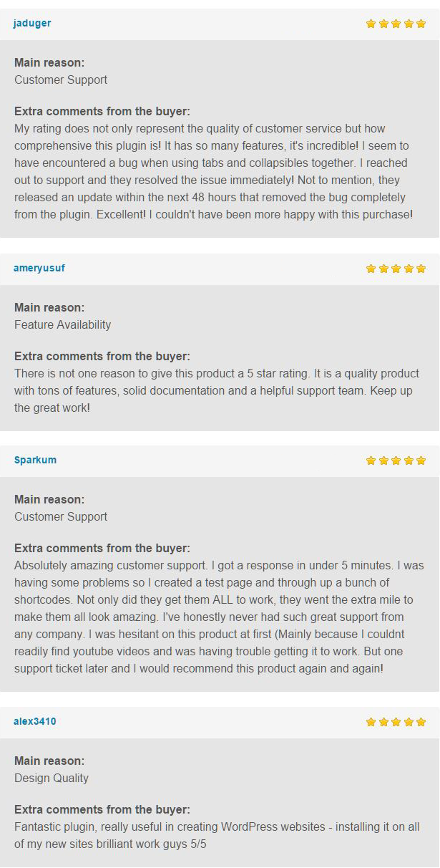Viewport: 440px width, 868px height.
Task: Click the first star in ameryusuf's rating
Action: coord(371,269)
